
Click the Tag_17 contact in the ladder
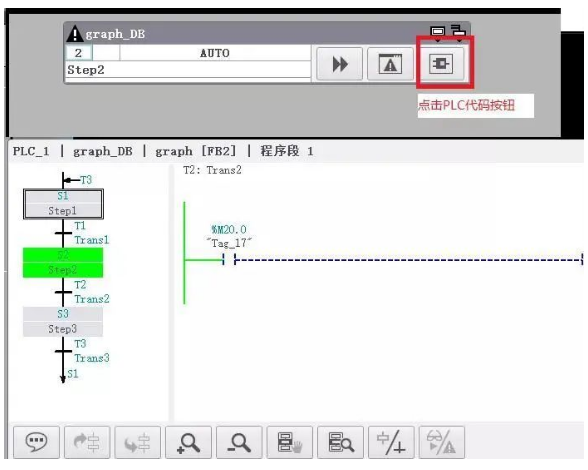[x=229, y=259]
